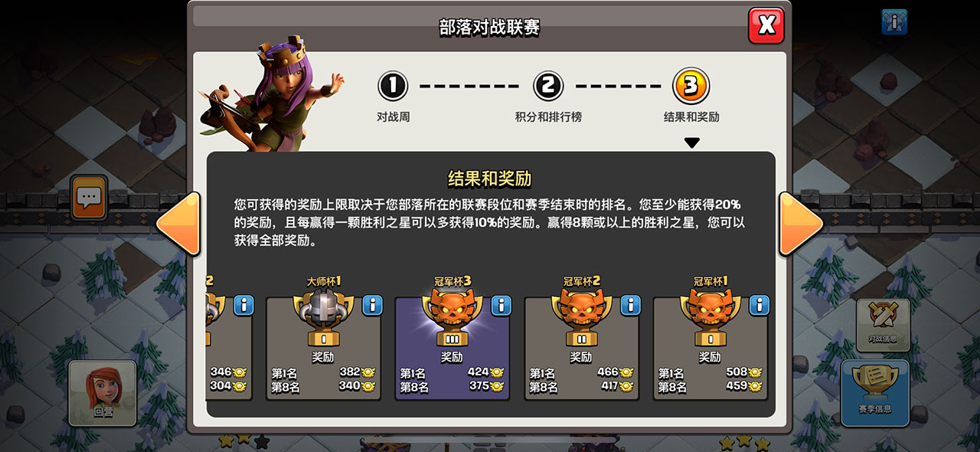This screenshot has height=452, width=980.
Task: Go to step 1 对战周
Action: point(393,96)
